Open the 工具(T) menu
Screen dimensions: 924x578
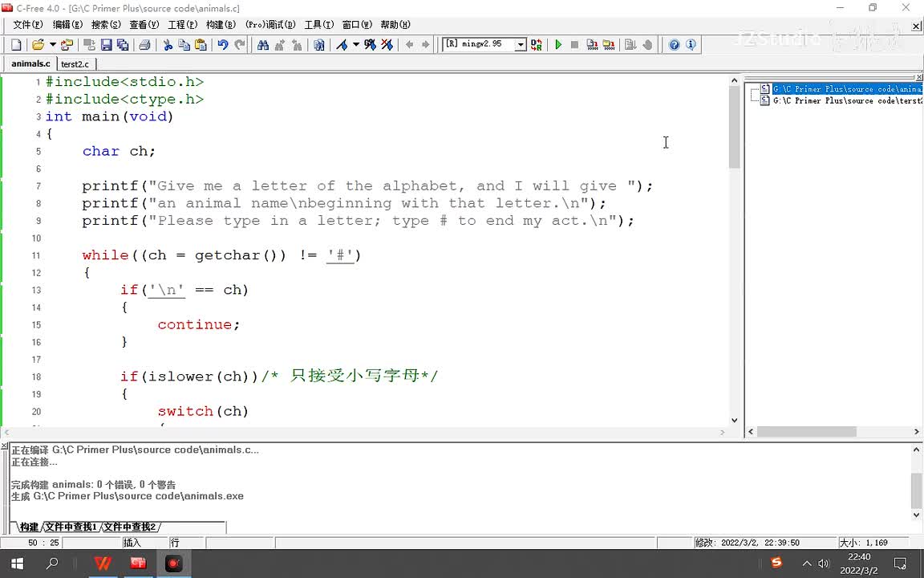318,25
